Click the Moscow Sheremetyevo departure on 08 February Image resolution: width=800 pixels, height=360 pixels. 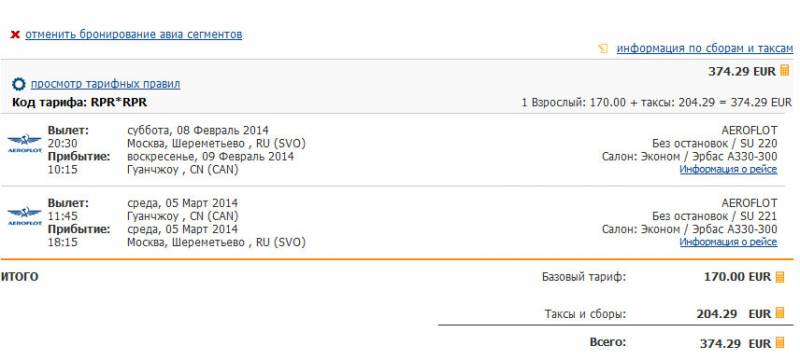pyautogui.click(x=216, y=143)
